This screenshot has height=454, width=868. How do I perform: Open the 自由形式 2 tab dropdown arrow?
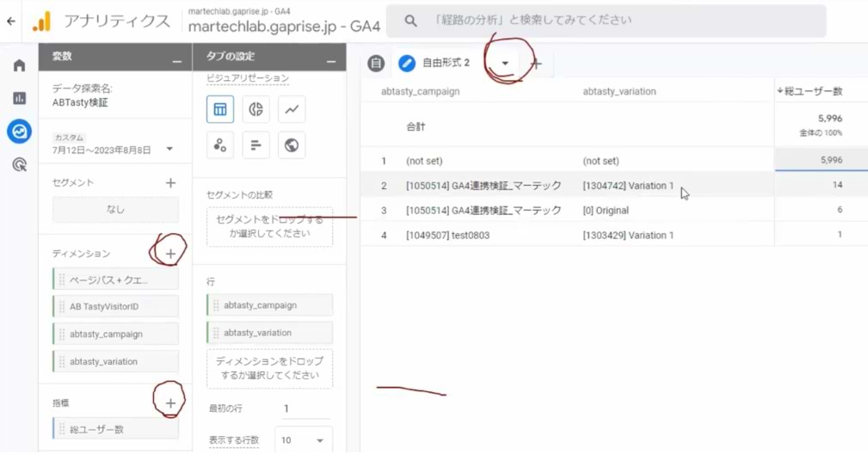(505, 63)
